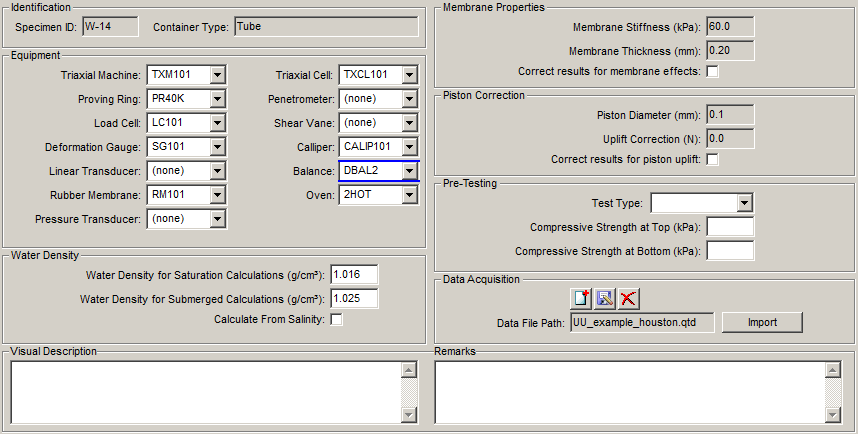Expand the Calliper dropdown
The height and width of the screenshot is (434, 858).
pos(409,147)
